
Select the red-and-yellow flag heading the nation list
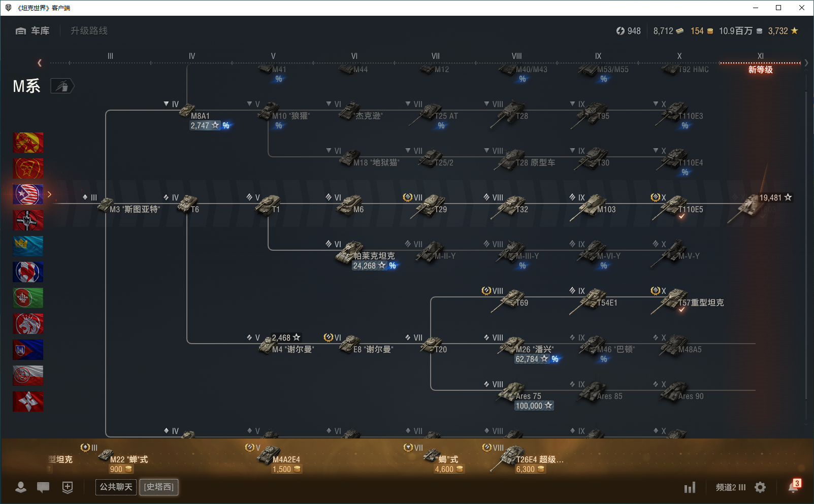(x=28, y=143)
